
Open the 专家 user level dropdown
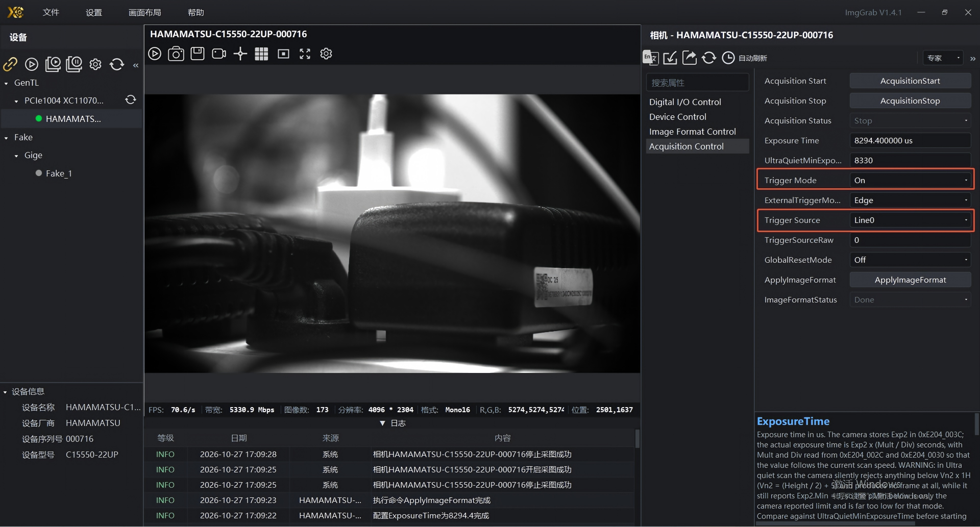(943, 58)
